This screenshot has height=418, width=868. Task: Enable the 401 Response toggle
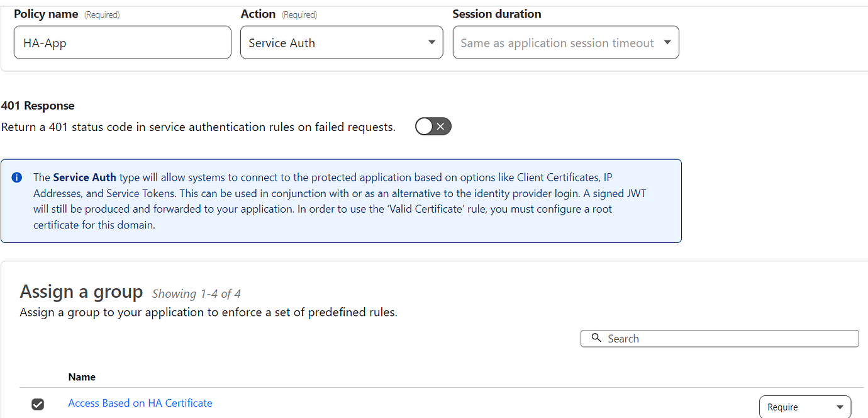click(433, 127)
